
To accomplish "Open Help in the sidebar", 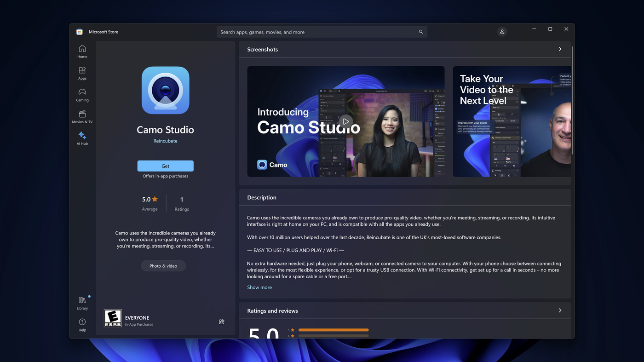I will coord(82,325).
